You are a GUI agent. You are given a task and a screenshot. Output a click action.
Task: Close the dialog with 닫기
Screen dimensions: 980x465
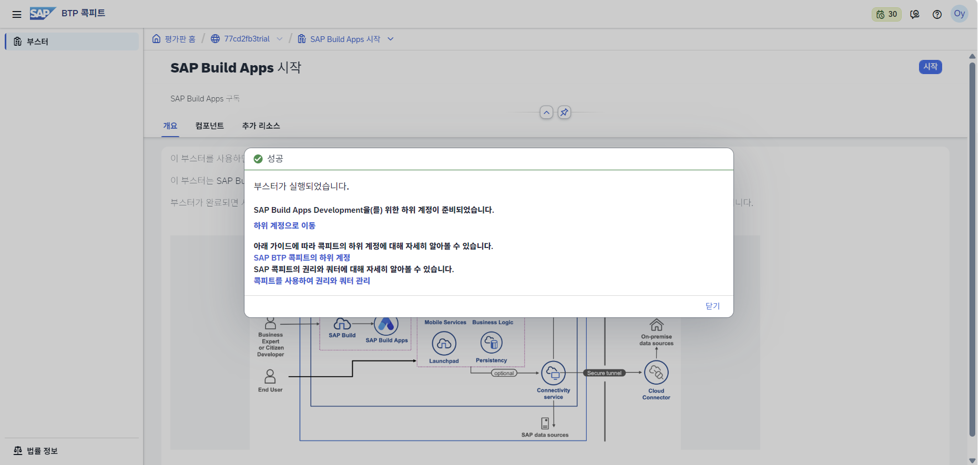pyautogui.click(x=712, y=306)
